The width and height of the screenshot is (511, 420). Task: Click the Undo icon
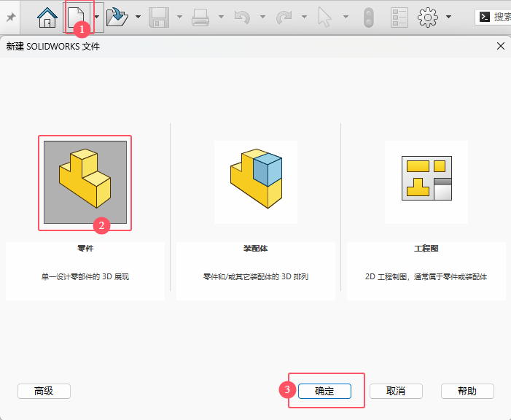[x=242, y=17]
